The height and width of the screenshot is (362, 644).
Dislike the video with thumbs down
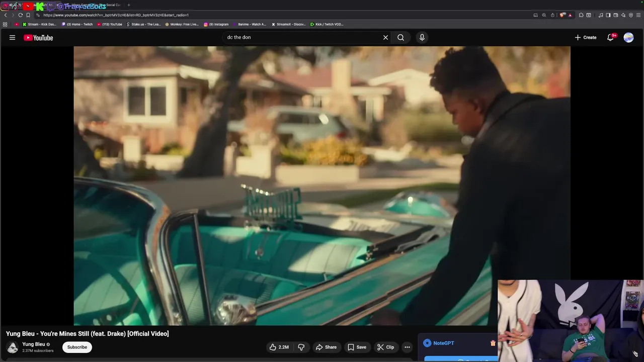(301, 347)
